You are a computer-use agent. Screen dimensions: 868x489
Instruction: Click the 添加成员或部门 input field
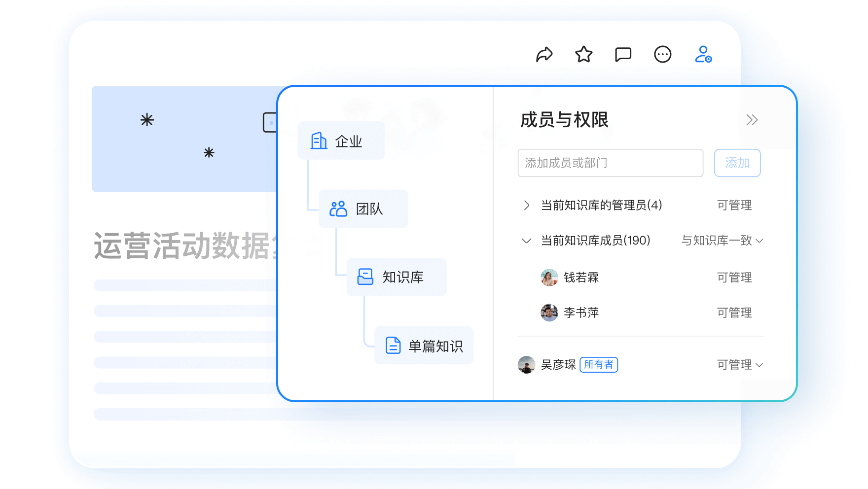click(610, 163)
